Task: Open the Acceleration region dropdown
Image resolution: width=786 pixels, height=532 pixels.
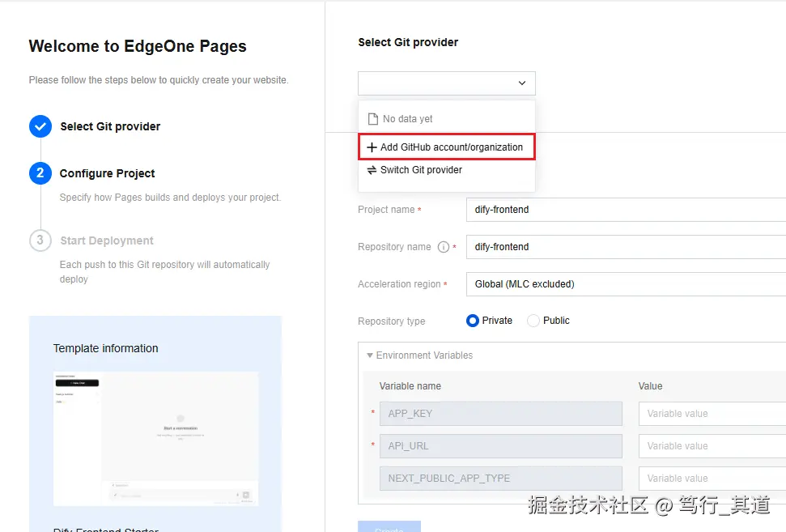Action: pos(626,283)
